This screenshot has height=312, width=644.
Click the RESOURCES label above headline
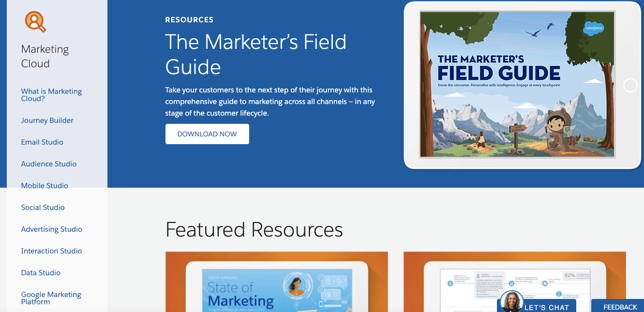189,20
